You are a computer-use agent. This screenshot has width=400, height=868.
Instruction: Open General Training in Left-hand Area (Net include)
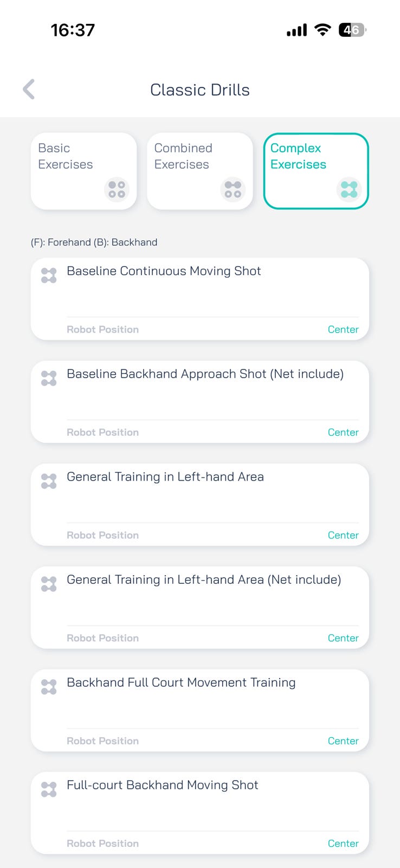tap(200, 608)
